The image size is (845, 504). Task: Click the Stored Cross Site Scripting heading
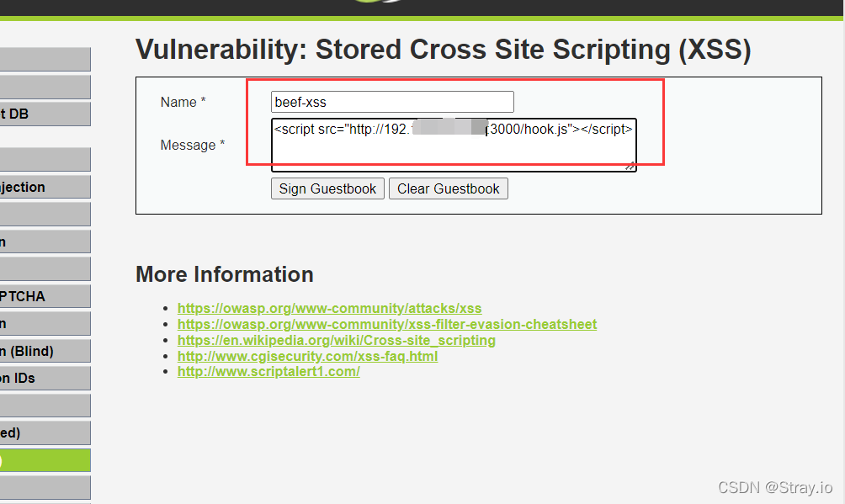[x=443, y=50]
